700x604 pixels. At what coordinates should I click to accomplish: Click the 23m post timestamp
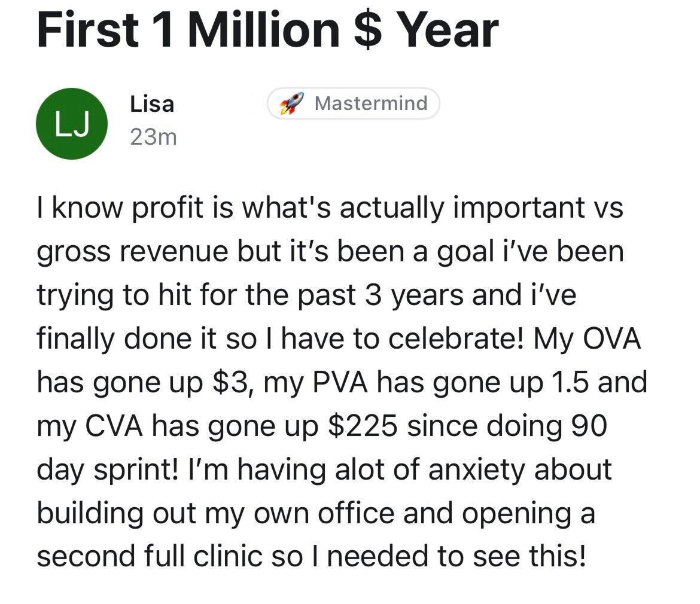(x=154, y=137)
